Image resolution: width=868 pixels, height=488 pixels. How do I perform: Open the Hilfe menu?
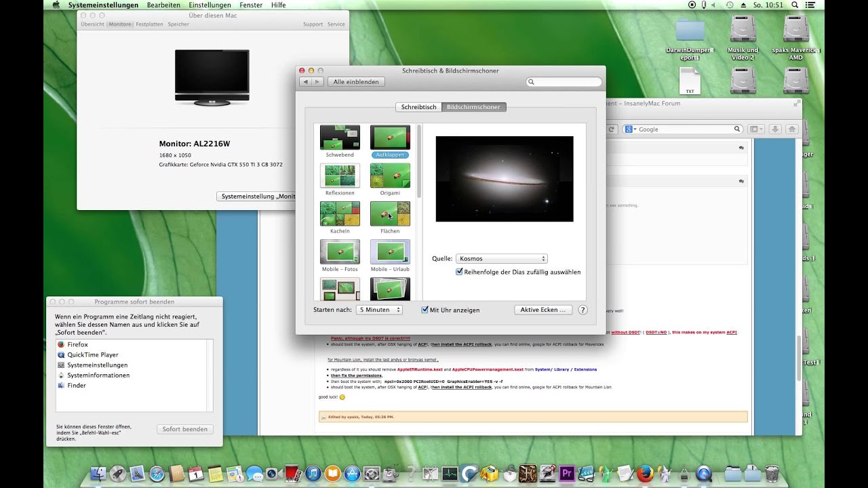pyautogui.click(x=278, y=5)
